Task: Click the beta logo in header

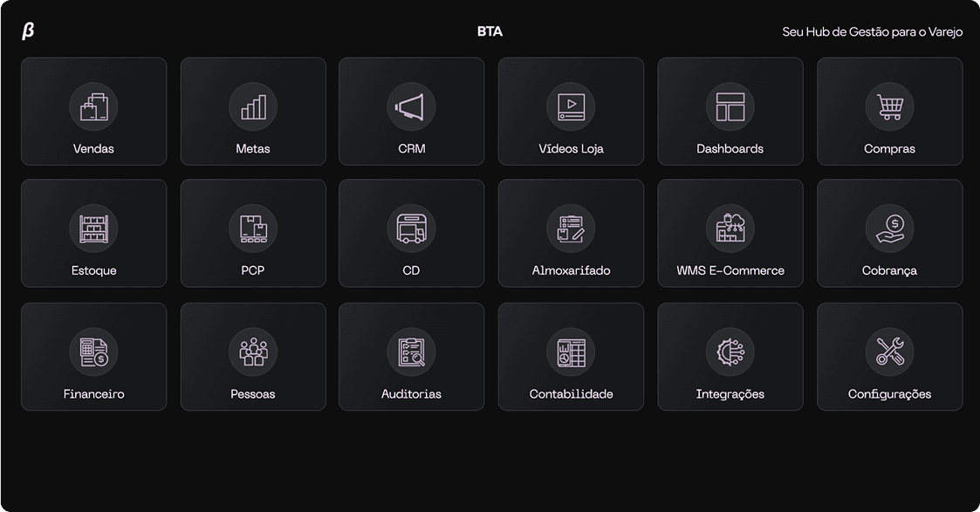Action: [x=28, y=31]
